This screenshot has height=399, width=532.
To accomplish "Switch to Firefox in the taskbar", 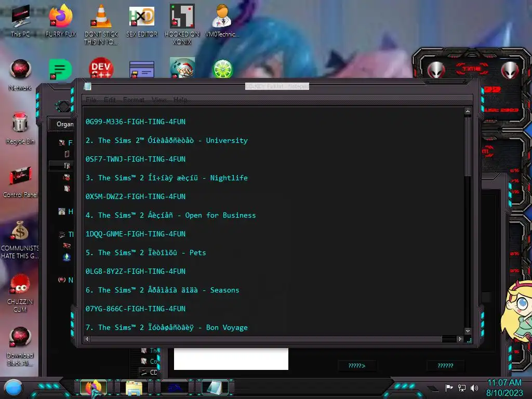I will 94,387.
